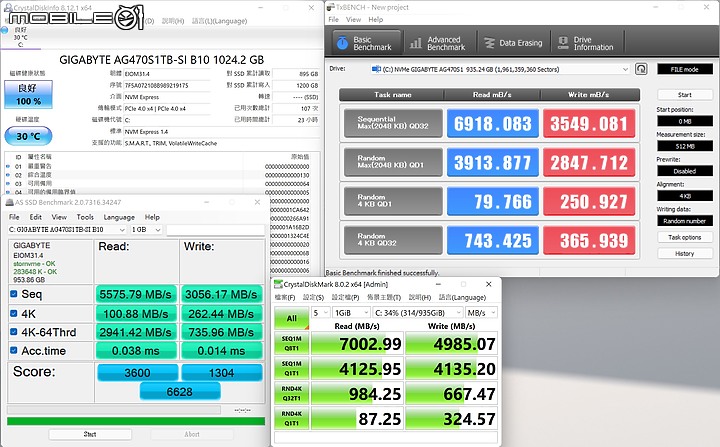Expand the 1GiB test size dropdown
720x447 pixels.
351,312
